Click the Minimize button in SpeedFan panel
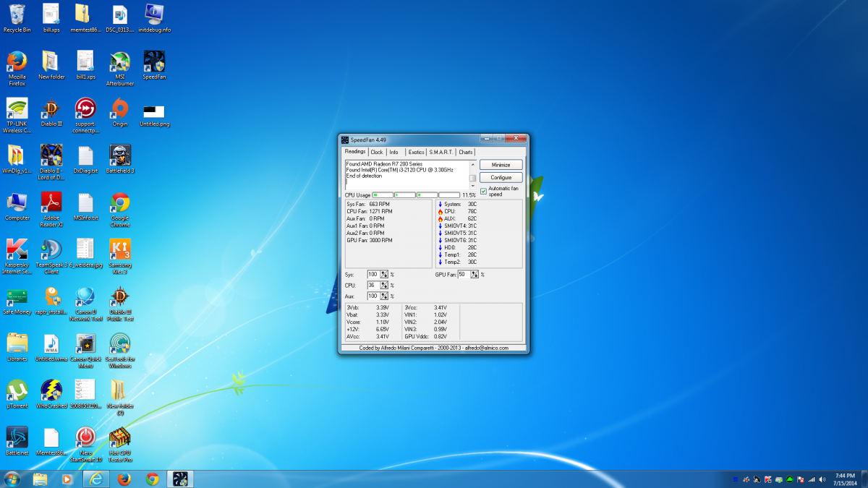This screenshot has width=868, height=488. click(501, 165)
